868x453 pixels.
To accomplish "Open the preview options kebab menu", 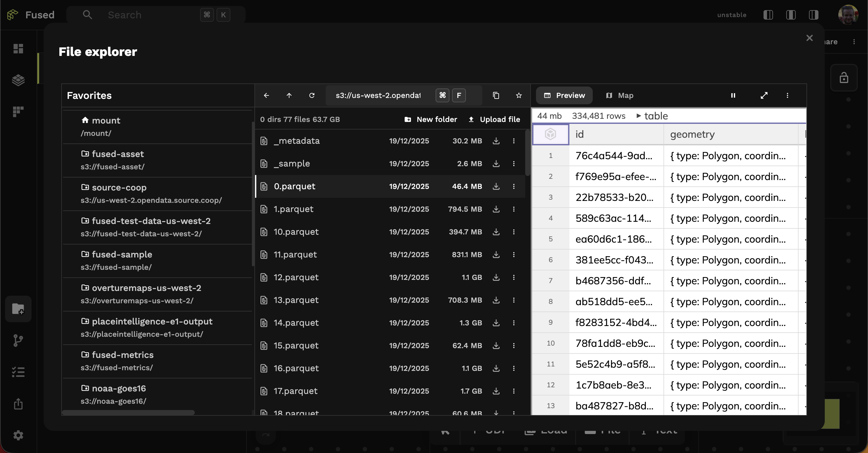I will (788, 95).
